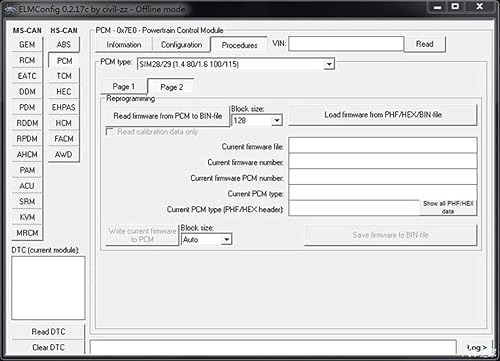Click Load firmware from PHF/HEX/BIN file
This screenshot has width=500, height=361.
pos(383,115)
